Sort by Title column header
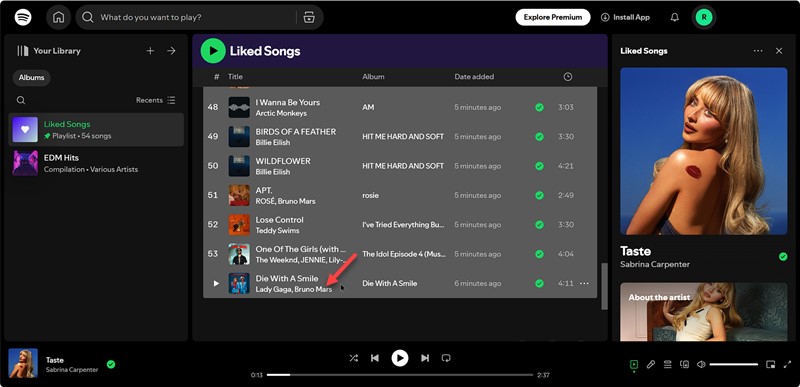 pyautogui.click(x=235, y=76)
